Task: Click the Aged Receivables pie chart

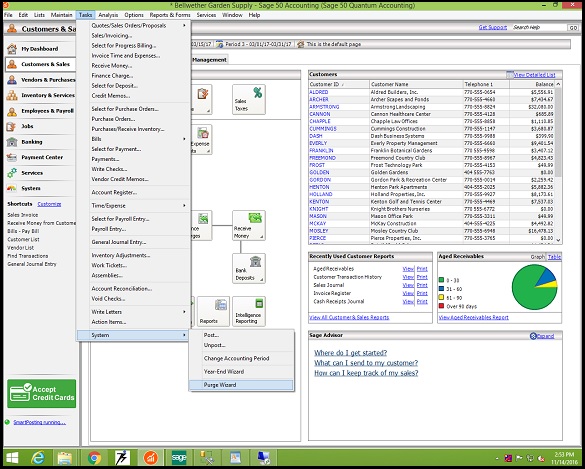Action: click(x=535, y=287)
